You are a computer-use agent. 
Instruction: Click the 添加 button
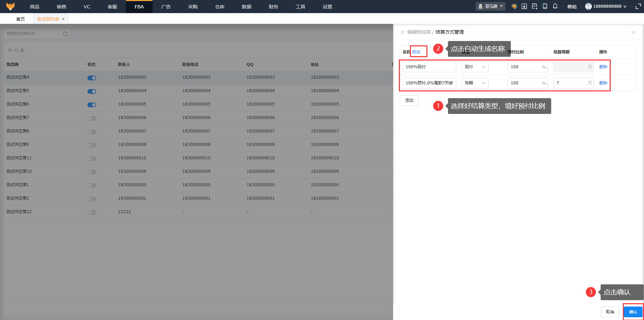coord(409,101)
